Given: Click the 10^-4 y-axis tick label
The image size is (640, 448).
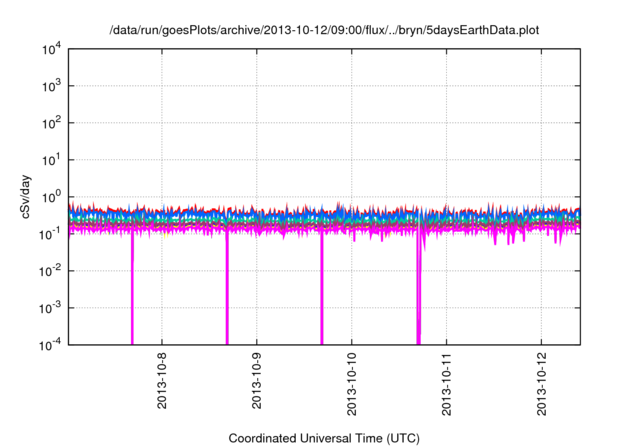Looking at the screenshot, I should coord(51,346).
